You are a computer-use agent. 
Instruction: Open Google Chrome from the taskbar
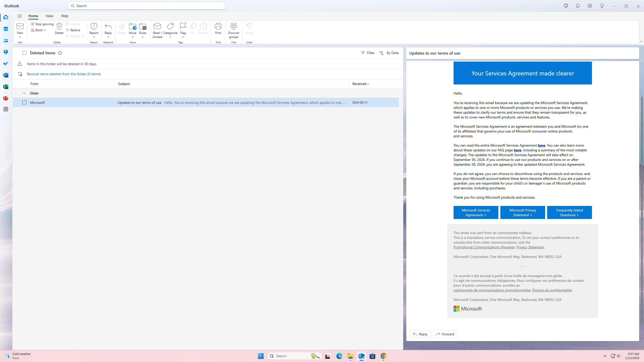click(x=383, y=356)
